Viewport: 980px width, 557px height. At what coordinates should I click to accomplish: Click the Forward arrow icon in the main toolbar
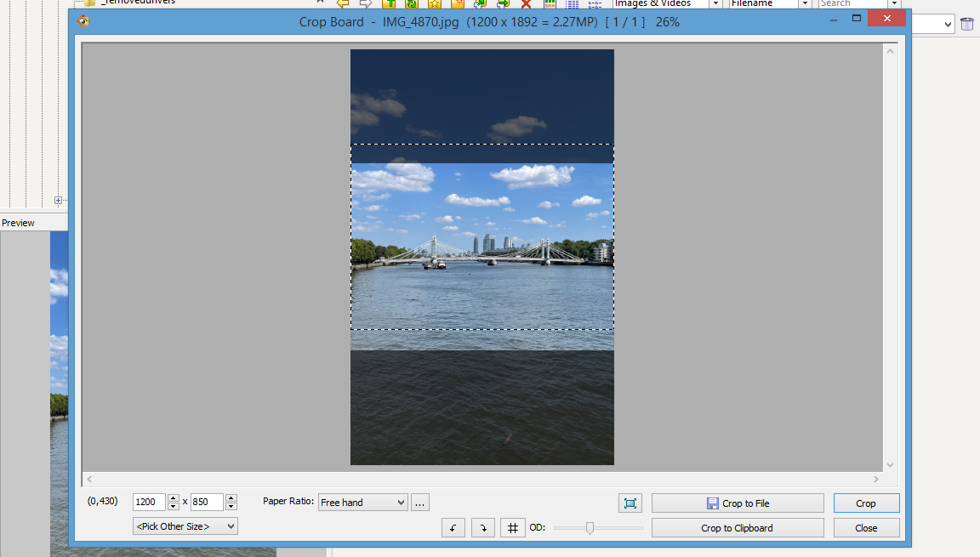pos(366,3)
